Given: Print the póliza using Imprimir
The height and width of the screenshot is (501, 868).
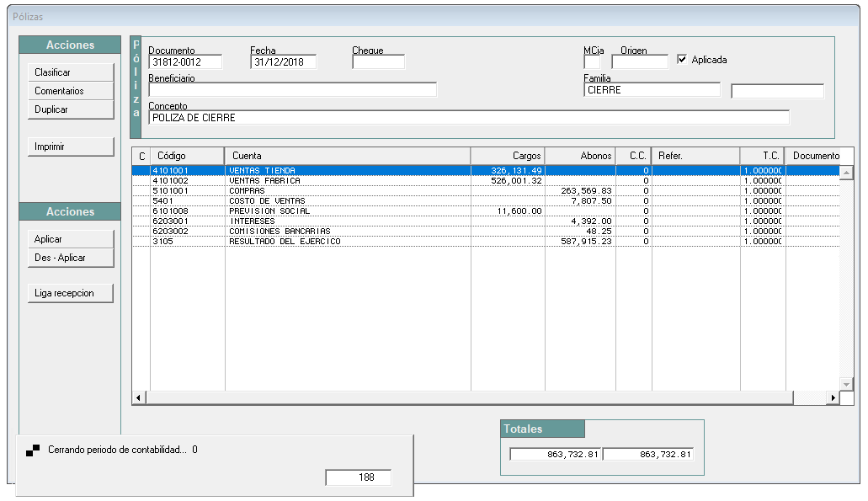Looking at the screenshot, I should coord(71,147).
